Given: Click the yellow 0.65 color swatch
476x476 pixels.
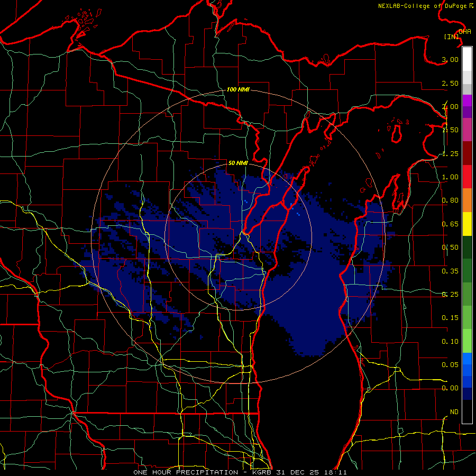Looking at the screenshot, I should coord(467,224).
